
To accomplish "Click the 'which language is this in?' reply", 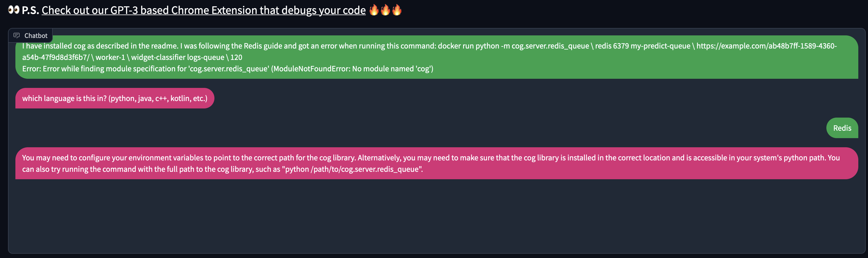I will [115, 98].
